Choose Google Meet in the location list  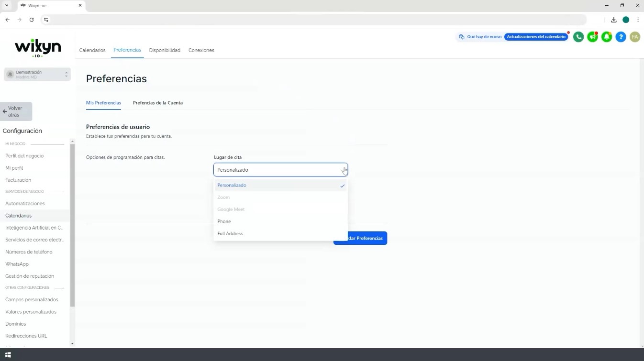[280, 209]
